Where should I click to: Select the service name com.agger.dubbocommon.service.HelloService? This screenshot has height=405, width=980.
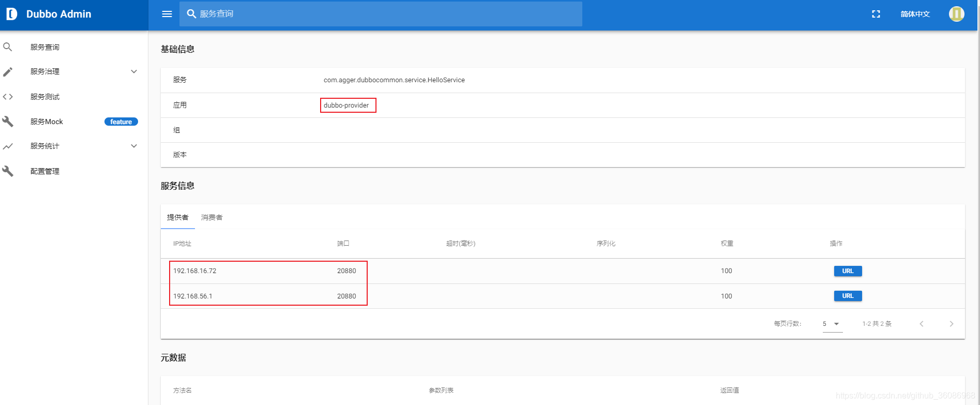click(394, 80)
